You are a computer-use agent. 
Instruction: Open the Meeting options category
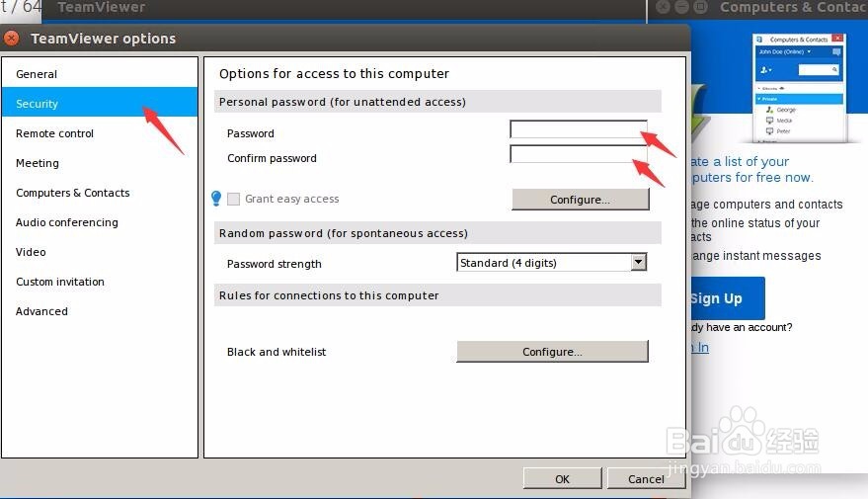pos(38,163)
